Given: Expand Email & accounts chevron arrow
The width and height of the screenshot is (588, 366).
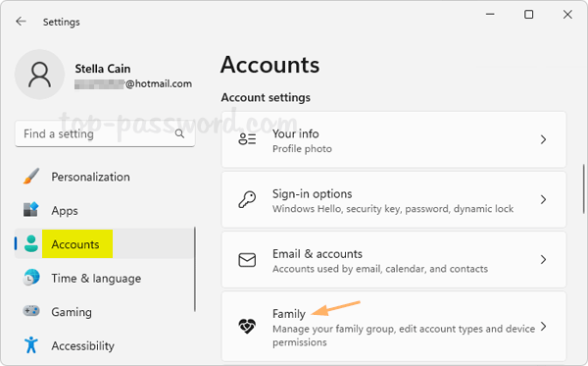Looking at the screenshot, I should point(543,259).
